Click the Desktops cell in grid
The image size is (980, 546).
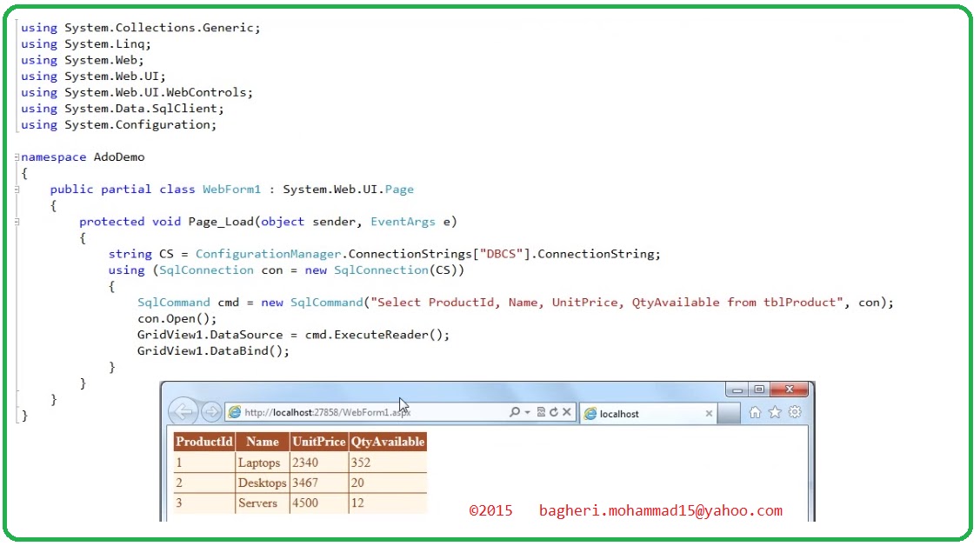click(x=263, y=483)
